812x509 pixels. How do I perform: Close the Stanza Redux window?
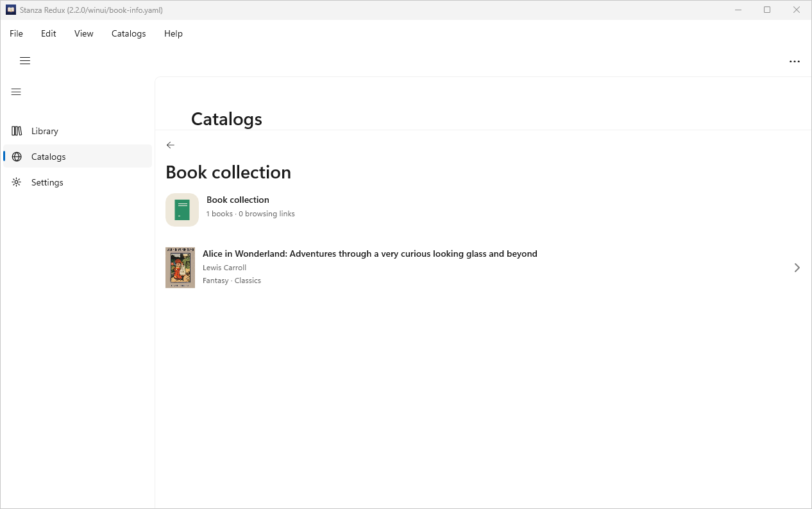tap(797, 10)
